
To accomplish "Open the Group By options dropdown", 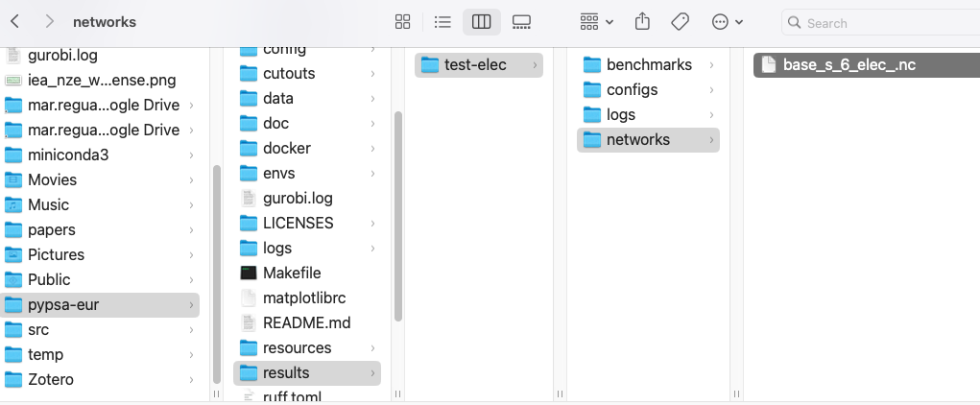I will [x=596, y=22].
